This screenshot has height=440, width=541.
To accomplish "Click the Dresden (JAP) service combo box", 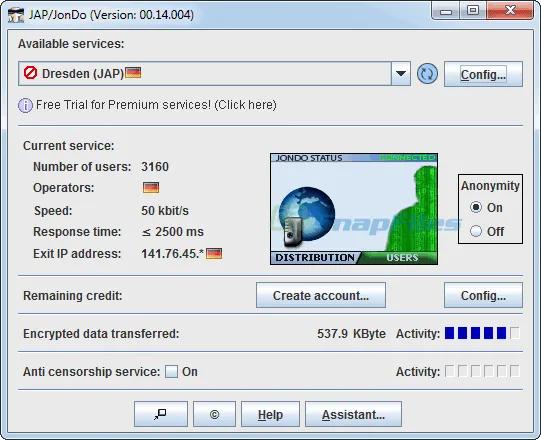I will (214, 74).
